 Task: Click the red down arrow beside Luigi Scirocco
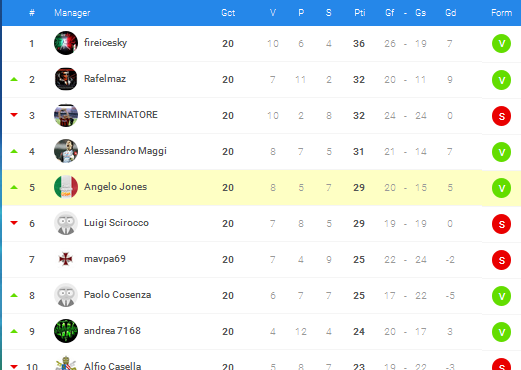(14, 223)
